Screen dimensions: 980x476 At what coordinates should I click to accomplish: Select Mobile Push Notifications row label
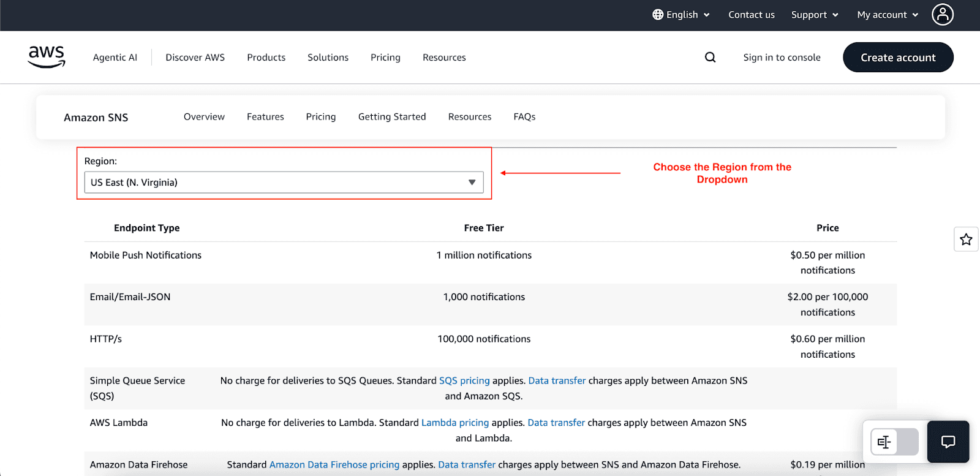click(146, 255)
